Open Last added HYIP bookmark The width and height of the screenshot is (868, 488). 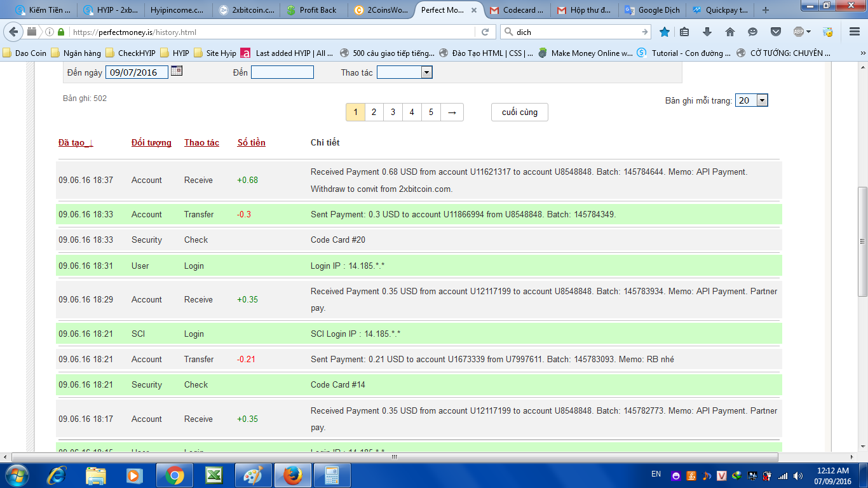click(287, 53)
